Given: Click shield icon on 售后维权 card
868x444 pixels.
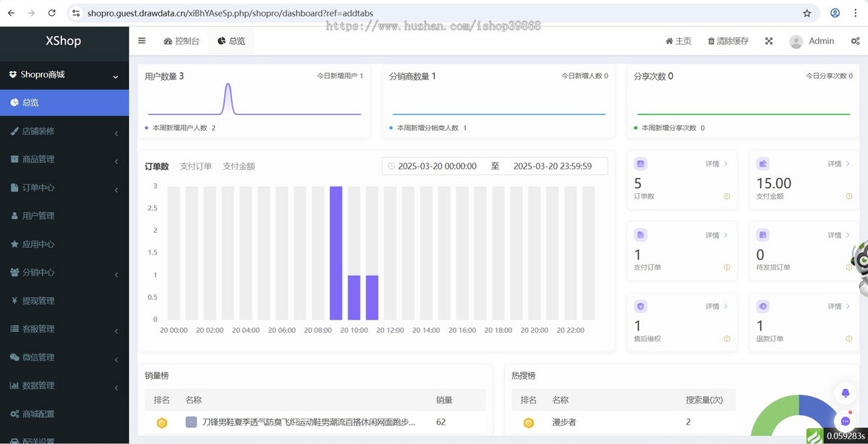Looking at the screenshot, I should point(640,306).
